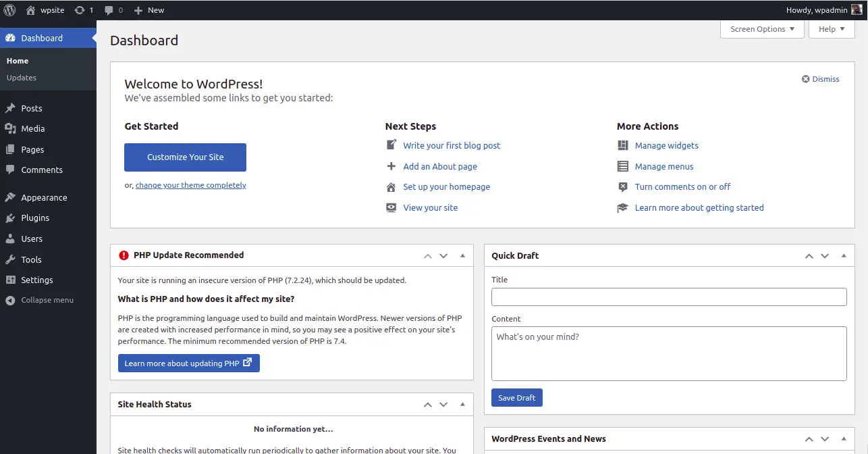This screenshot has height=454, width=868.
Task: Click the Settings sliders icon
Action: 10,280
